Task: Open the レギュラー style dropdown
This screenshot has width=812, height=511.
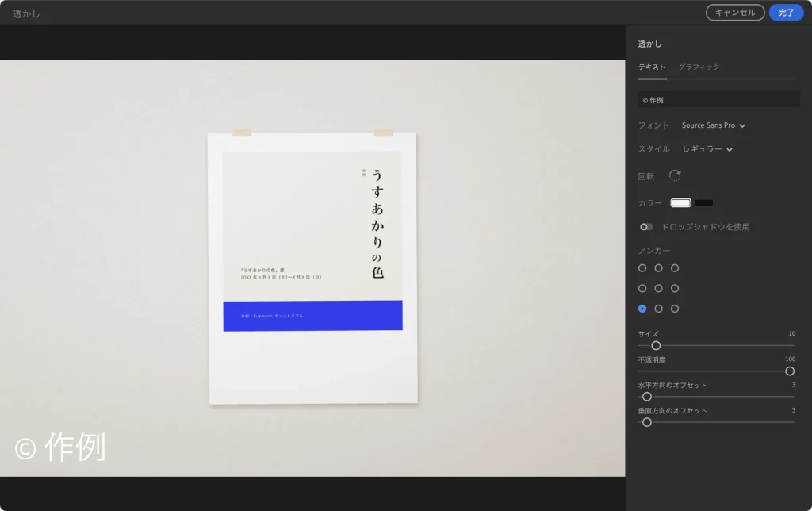Action: click(x=707, y=149)
